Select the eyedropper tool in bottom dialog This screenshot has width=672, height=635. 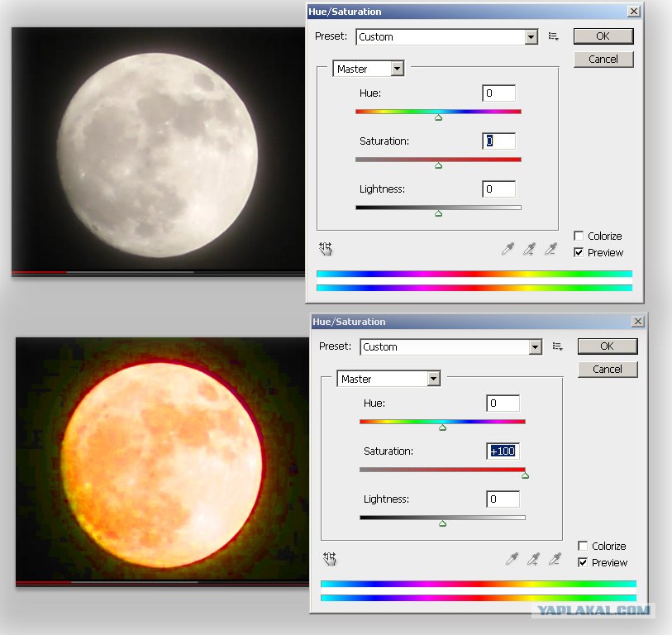point(512,559)
